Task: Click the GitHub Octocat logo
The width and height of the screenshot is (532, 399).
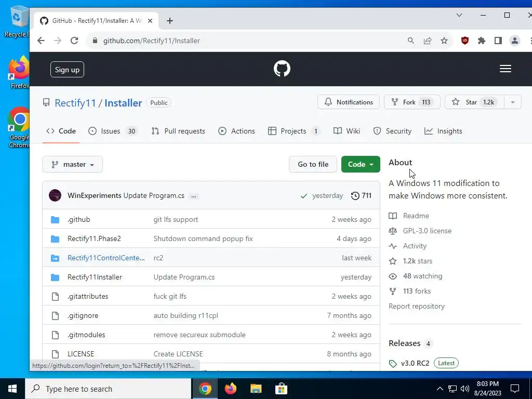Action: [x=282, y=69]
